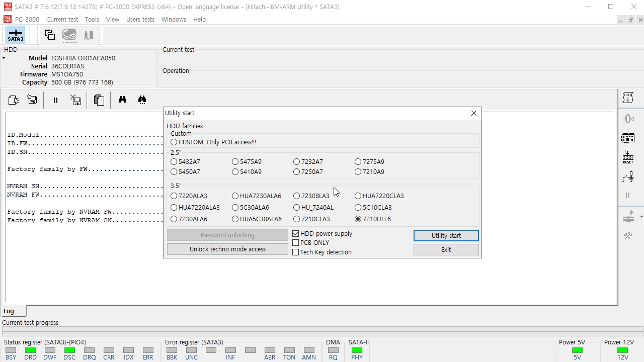The width and height of the screenshot is (644, 362).
Task: Click the plain binoculars find icon
Action: (122, 100)
